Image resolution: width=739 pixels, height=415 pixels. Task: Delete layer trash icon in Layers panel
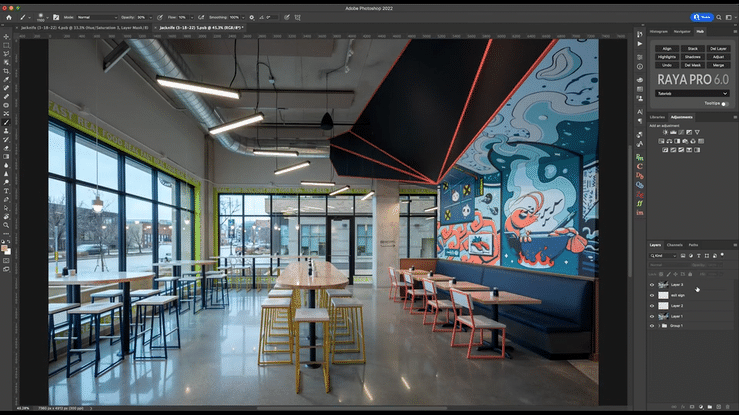[x=728, y=407]
